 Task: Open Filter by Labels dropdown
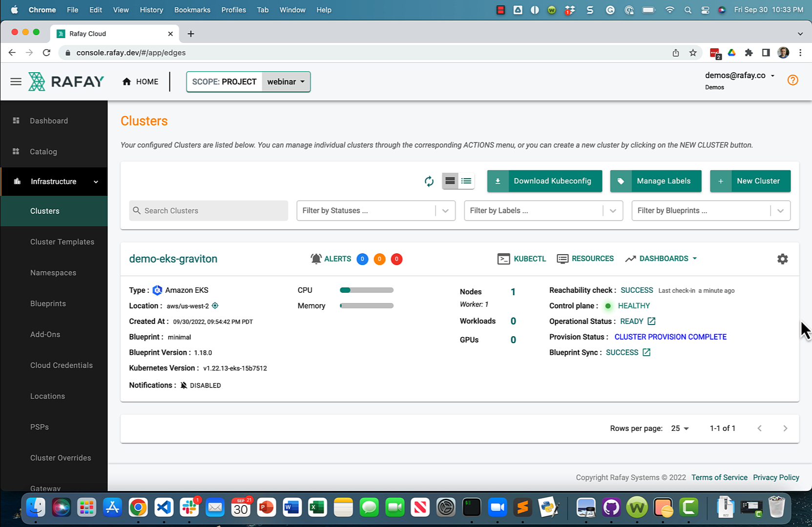click(x=543, y=210)
